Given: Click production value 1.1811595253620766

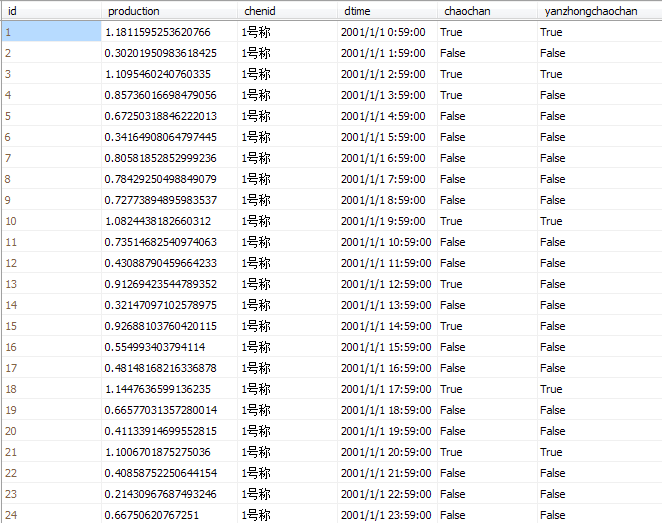Looking at the screenshot, I should (157, 32).
